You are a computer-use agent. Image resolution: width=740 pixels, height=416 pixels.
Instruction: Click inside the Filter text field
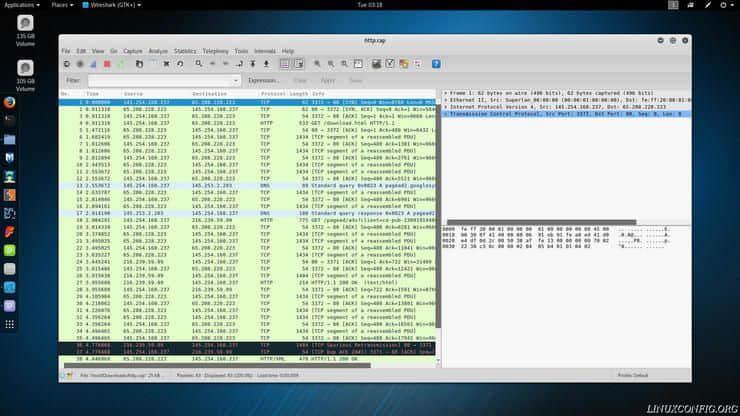(x=160, y=80)
